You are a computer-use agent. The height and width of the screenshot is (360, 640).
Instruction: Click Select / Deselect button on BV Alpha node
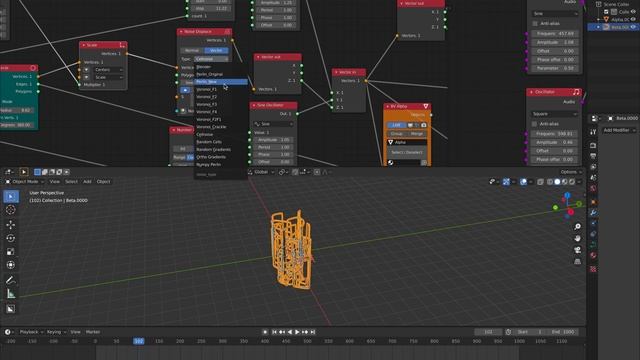407,152
